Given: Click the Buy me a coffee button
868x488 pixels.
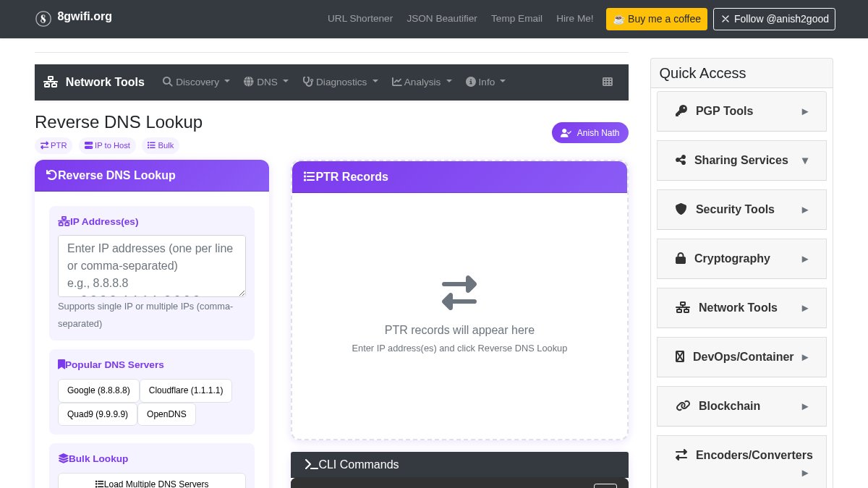Looking at the screenshot, I should click(656, 19).
